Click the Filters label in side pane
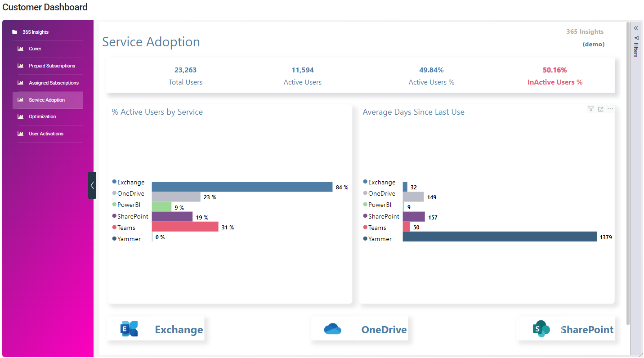644x358 pixels. click(x=636, y=50)
